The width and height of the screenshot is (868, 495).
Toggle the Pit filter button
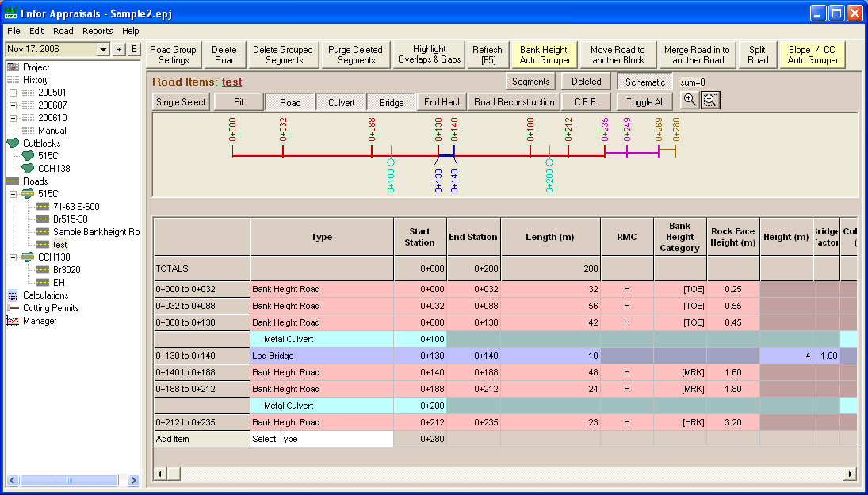tap(239, 102)
